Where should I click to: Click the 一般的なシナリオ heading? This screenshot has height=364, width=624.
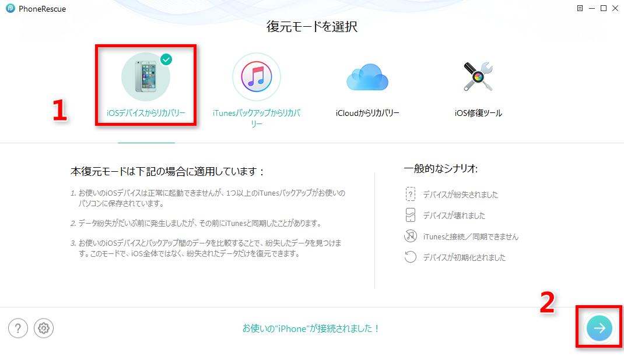[440, 168]
